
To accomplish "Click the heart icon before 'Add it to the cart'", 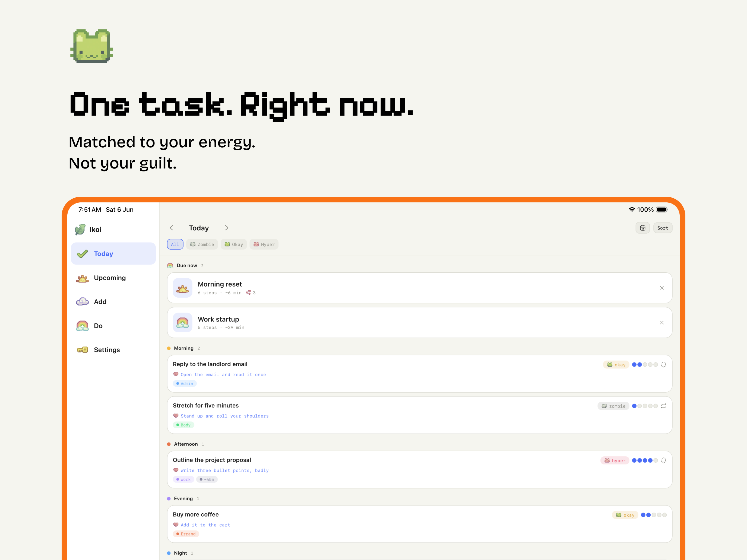I will coord(176,524).
